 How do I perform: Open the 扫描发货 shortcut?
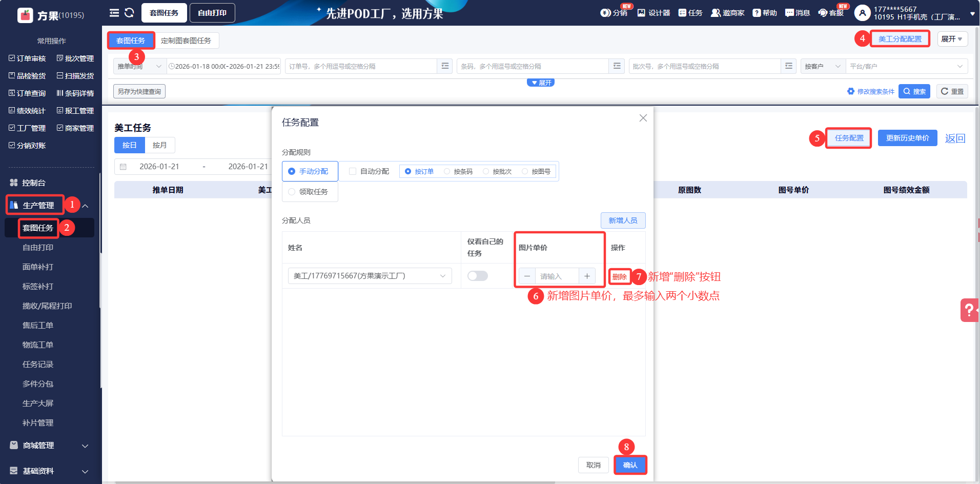pyautogui.click(x=75, y=76)
